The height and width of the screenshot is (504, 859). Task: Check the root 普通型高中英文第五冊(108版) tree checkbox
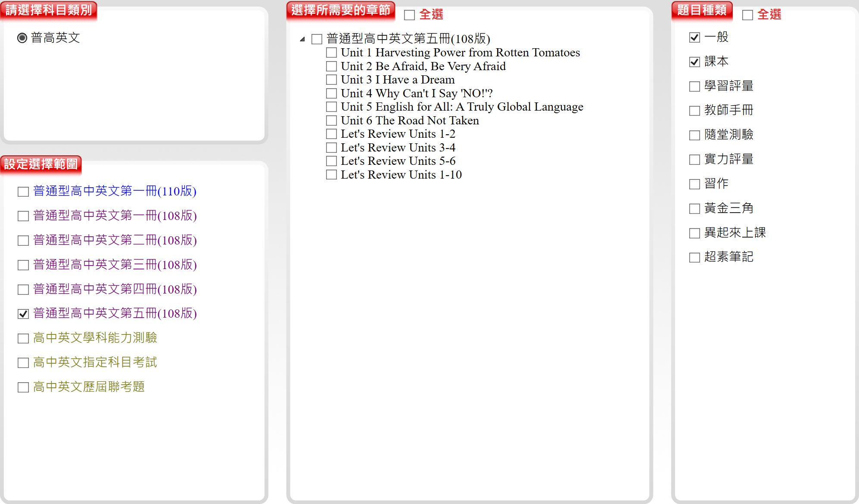click(317, 39)
